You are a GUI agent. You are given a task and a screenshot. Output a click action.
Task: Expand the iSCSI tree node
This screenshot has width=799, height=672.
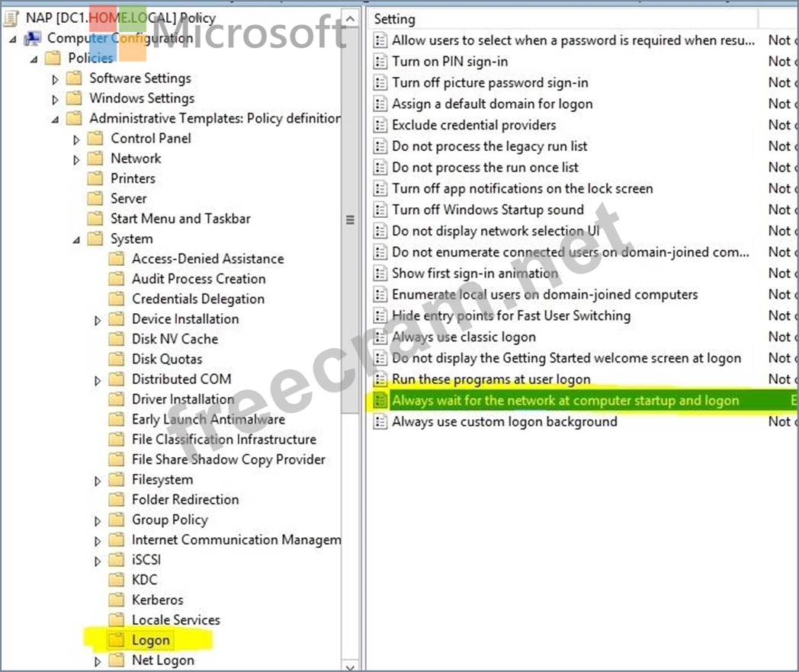pyautogui.click(x=98, y=561)
